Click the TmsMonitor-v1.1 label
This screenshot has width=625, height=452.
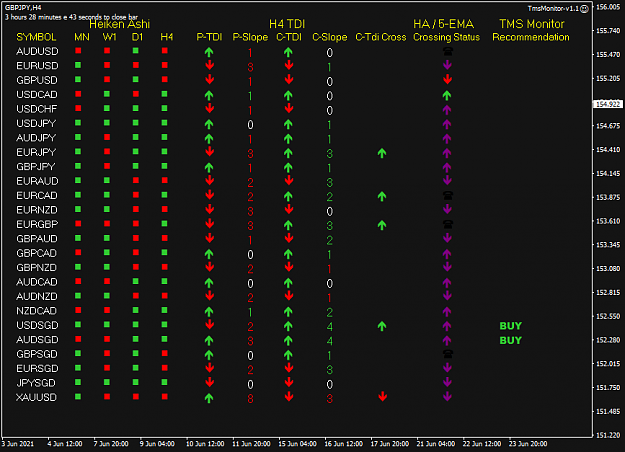click(x=553, y=8)
